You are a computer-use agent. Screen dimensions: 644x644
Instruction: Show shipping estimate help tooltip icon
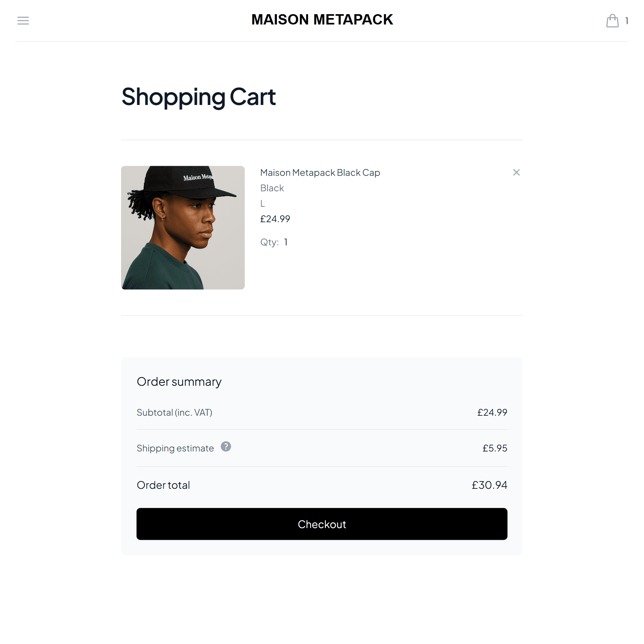(x=226, y=446)
